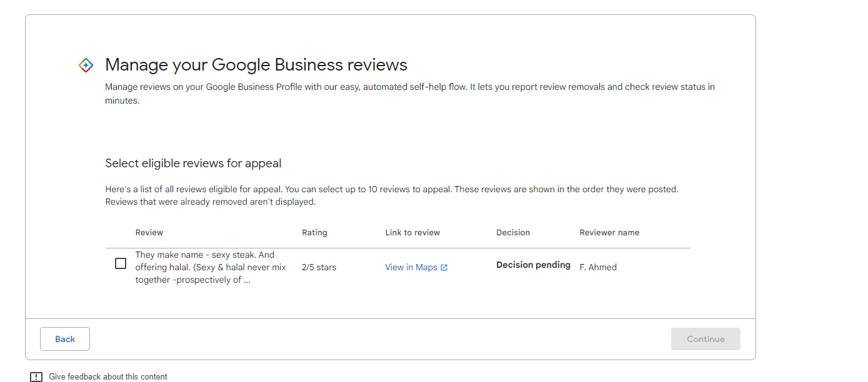Select the Review column header
Screen dimensions: 868x382
(x=149, y=232)
